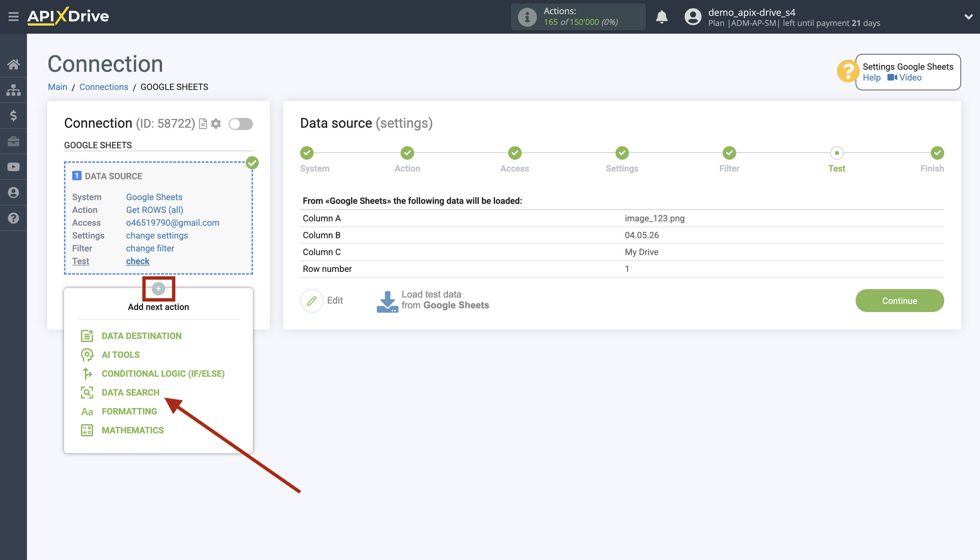
Task: Click the DATA SOURCE block header
Action: click(x=113, y=176)
